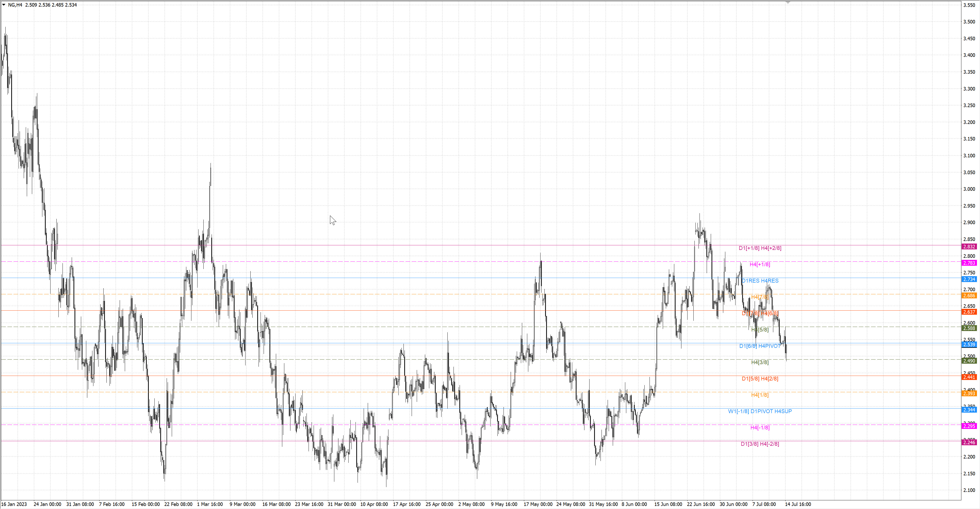
Task: Grab the gray chart shift triangle marker
Action: tap(788, 2)
